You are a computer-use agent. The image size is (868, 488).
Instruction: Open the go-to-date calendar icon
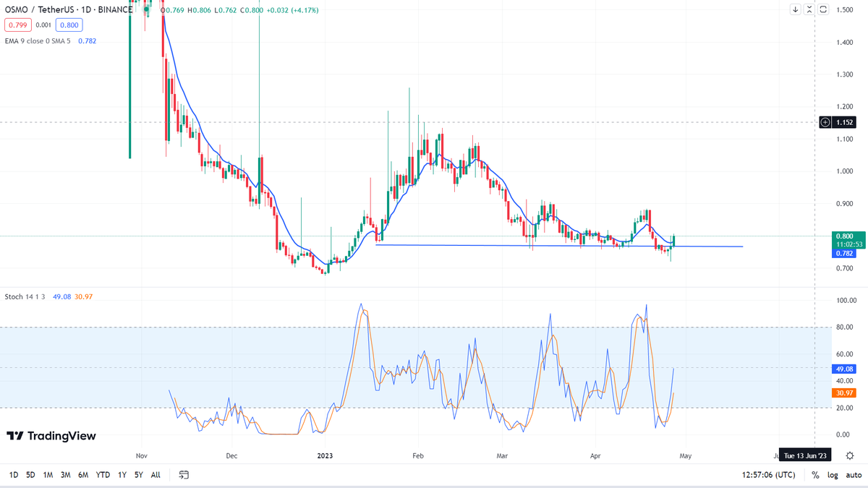coord(184,475)
